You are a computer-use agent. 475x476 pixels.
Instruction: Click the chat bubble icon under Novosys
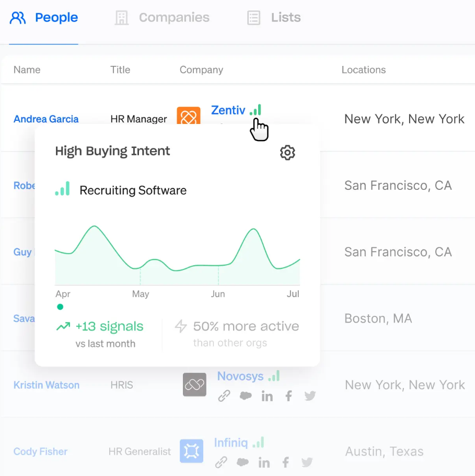pyautogui.click(x=246, y=396)
